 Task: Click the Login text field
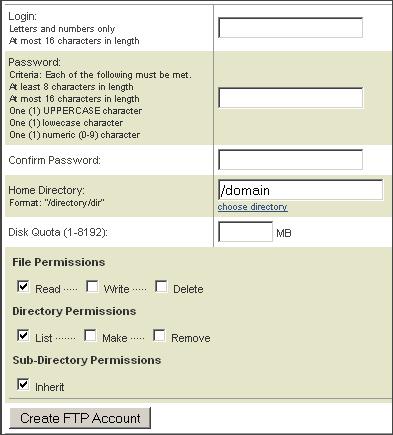coord(290,28)
